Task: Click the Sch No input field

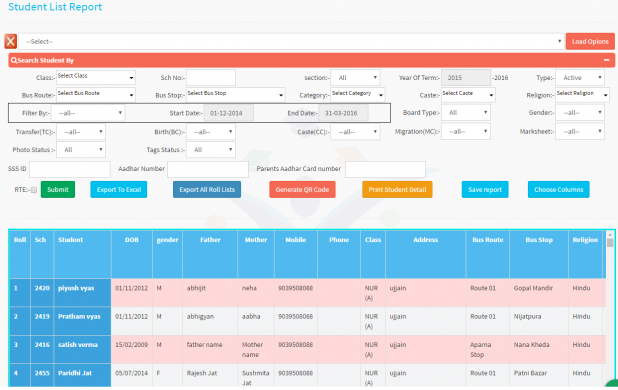Action: (211, 78)
